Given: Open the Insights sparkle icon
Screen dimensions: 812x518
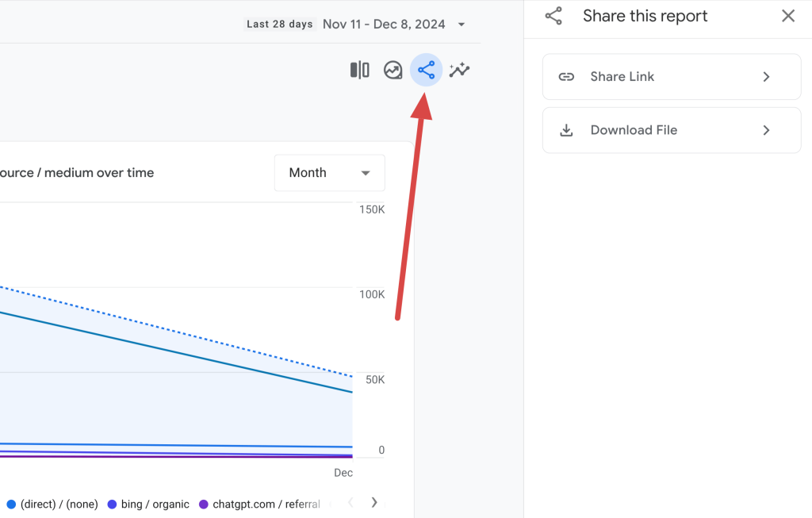Looking at the screenshot, I should click(459, 70).
